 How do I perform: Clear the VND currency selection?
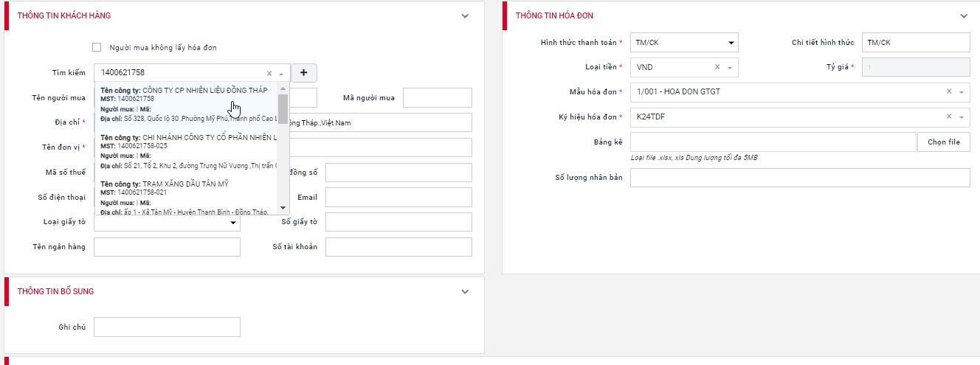(x=717, y=67)
